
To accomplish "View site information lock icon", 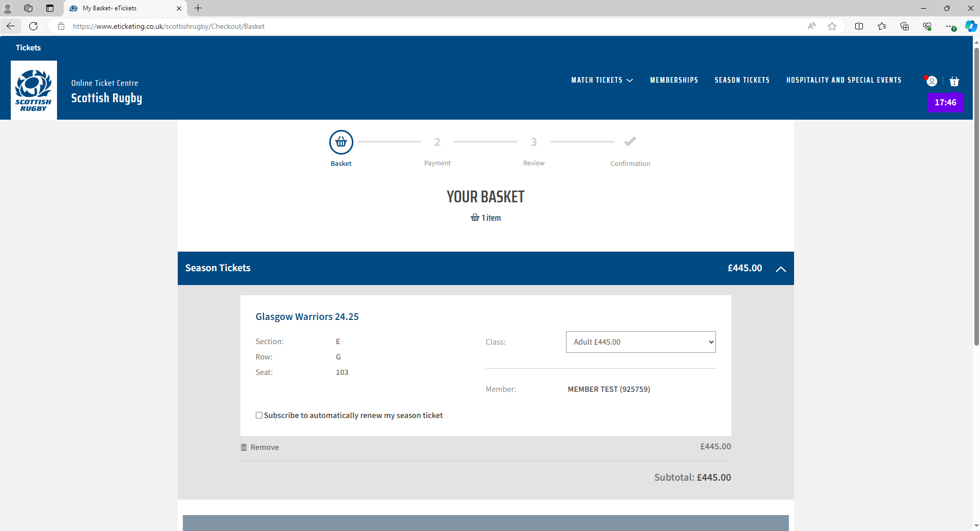I will [61, 26].
